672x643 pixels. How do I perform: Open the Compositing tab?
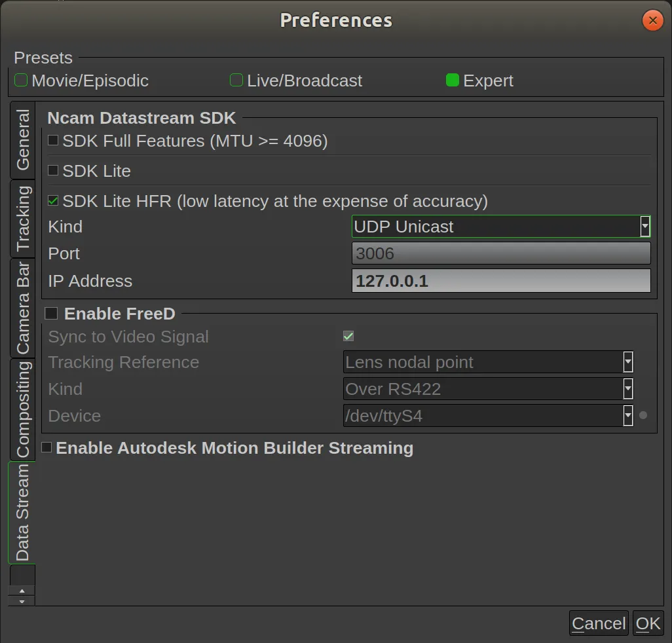point(23,409)
